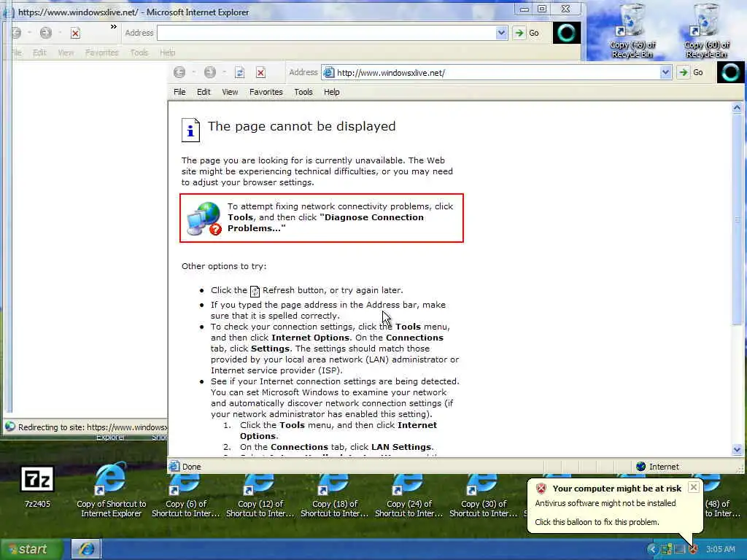Open the Edit menu in front browser
Viewport: 747px width, 560px height.
[x=204, y=92]
